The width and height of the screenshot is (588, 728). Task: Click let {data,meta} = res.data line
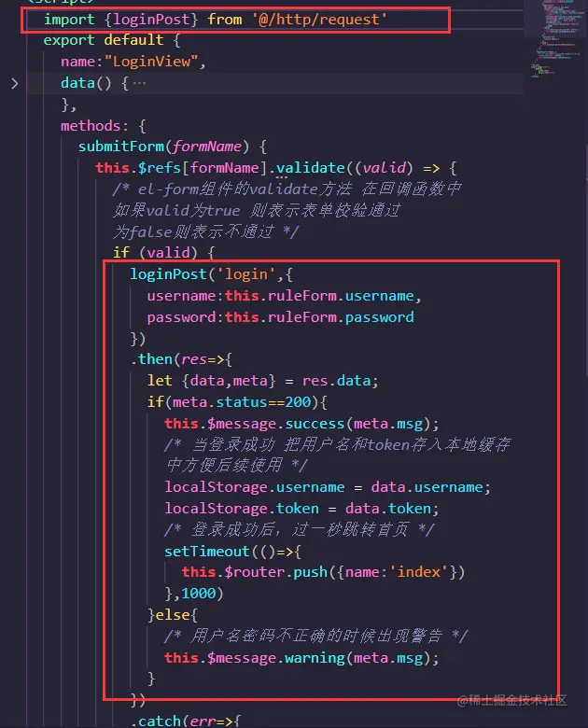(x=263, y=381)
